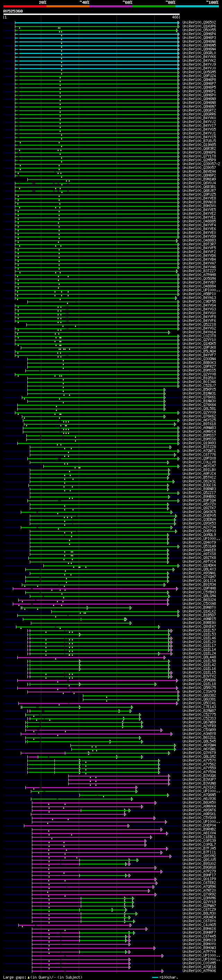Open hit UniRef100_Q1HDK4
This screenshot has height=980, width=222.
199,565
